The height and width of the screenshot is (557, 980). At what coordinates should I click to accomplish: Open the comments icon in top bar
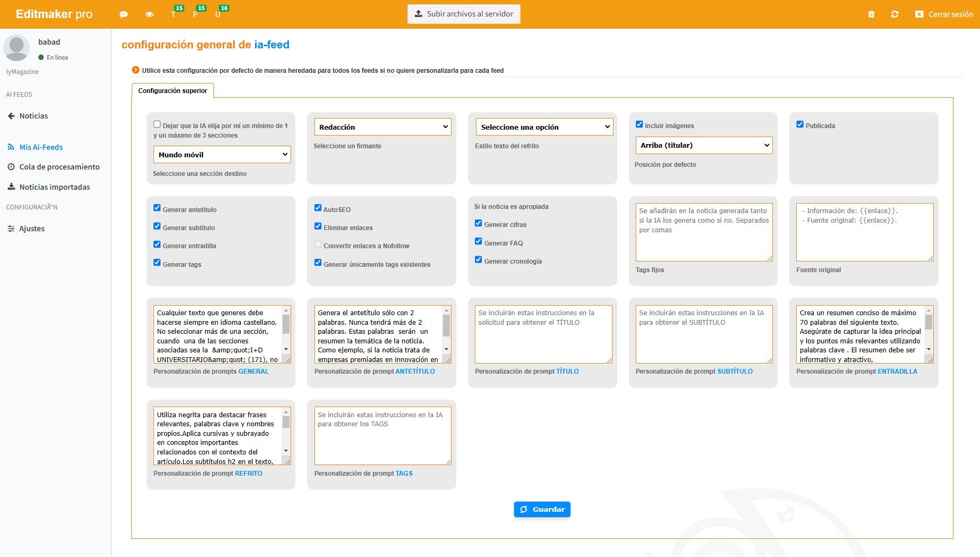[x=123, y=14]
